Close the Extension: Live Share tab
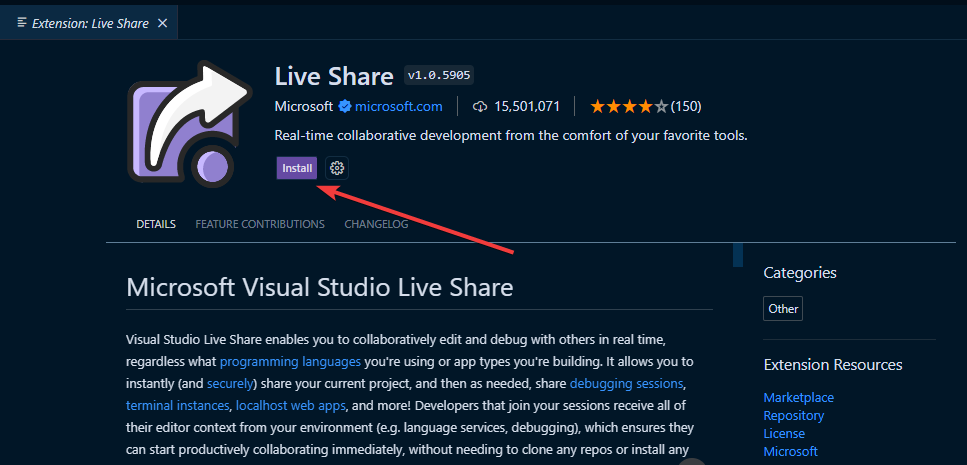Viewport: 967px width, 465px height. (x=162, y=23)
